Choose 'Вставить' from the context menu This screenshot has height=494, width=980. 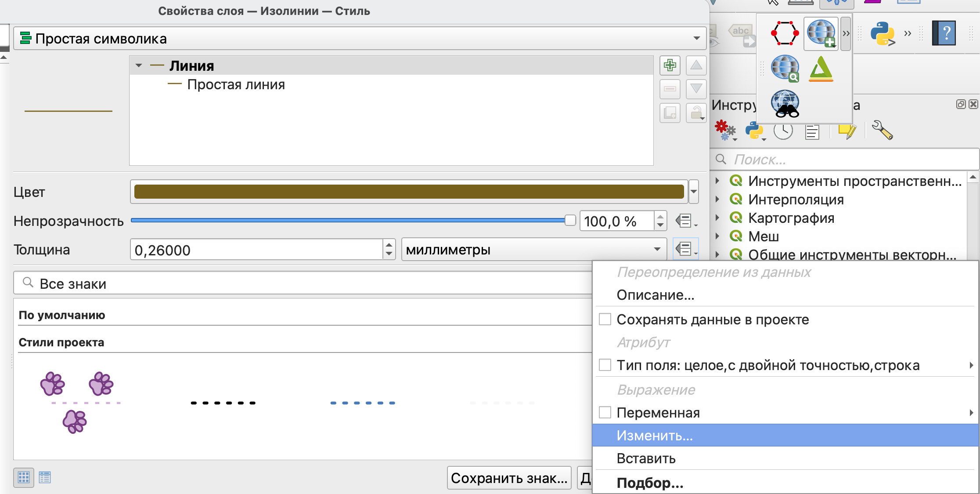coord(646,458)
